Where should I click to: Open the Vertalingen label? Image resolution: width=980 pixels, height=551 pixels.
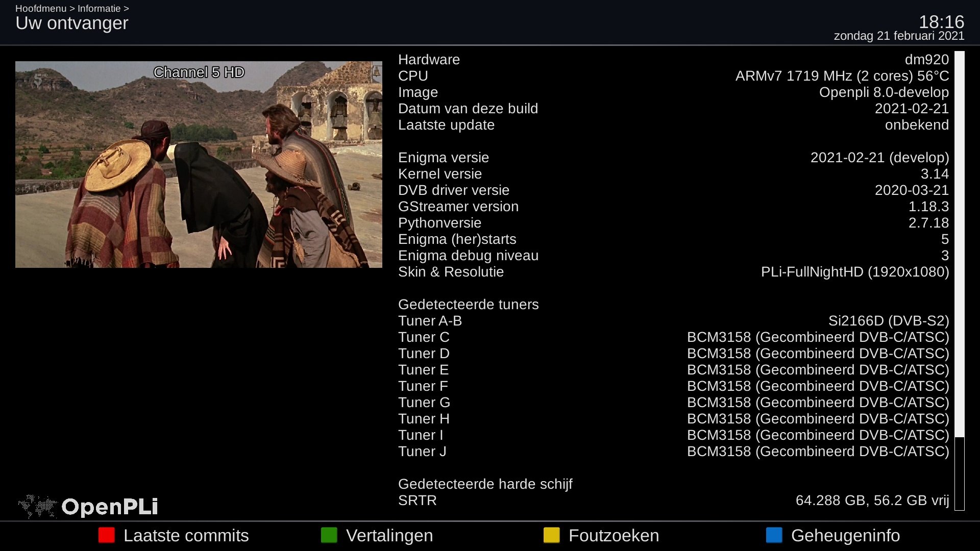389,535
